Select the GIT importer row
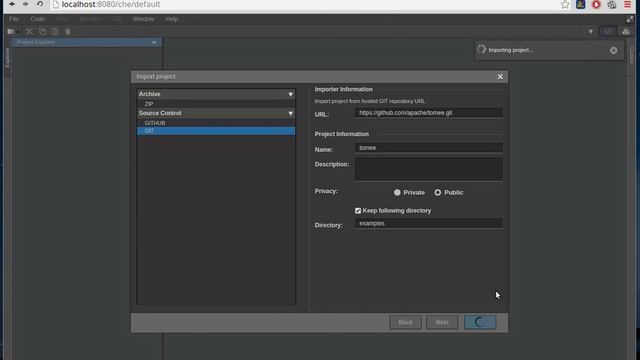Image resolution: width=640 pixels, height=360 pixels. click(x=216, y=131)
